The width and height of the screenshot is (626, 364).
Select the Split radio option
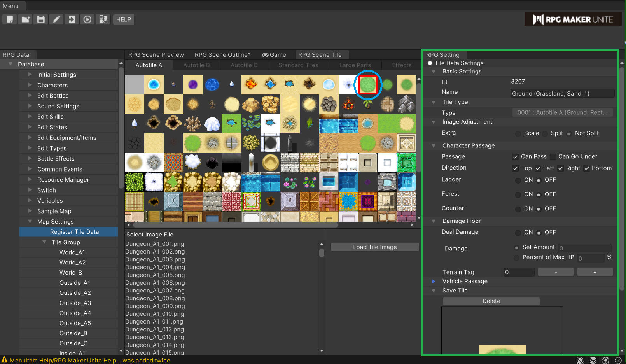[x=545, y=133]
